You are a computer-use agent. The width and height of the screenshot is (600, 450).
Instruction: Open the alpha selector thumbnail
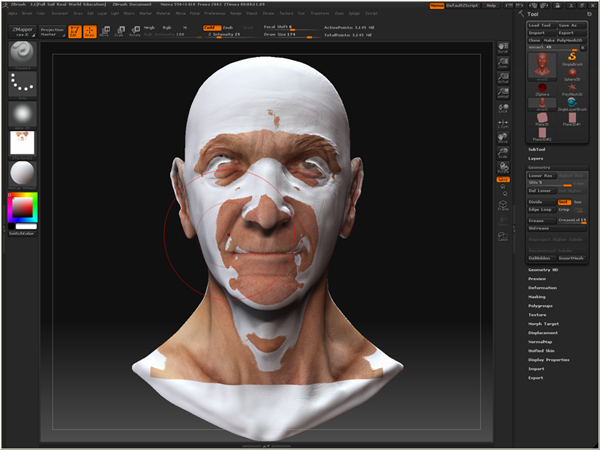(x=21, y=115)
